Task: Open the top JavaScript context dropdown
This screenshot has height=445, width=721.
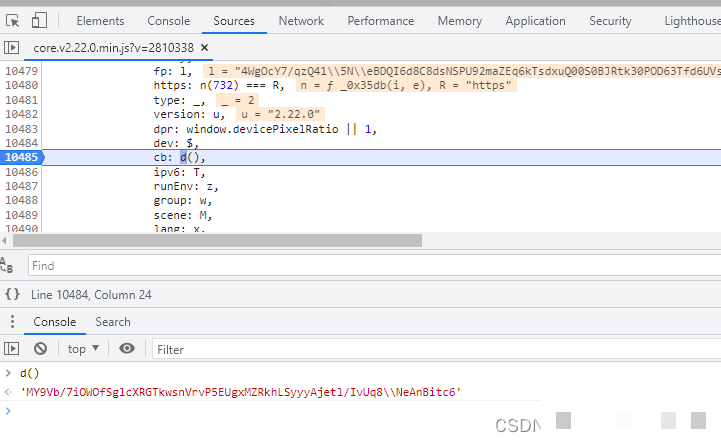Action: 83,349
